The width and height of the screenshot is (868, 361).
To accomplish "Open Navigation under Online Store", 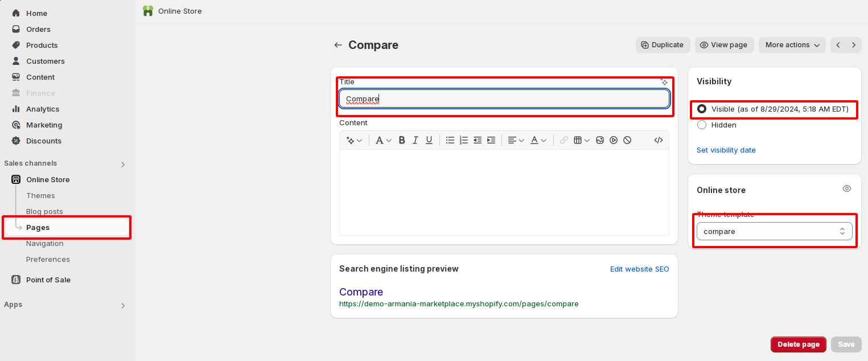I will point(44,243).
